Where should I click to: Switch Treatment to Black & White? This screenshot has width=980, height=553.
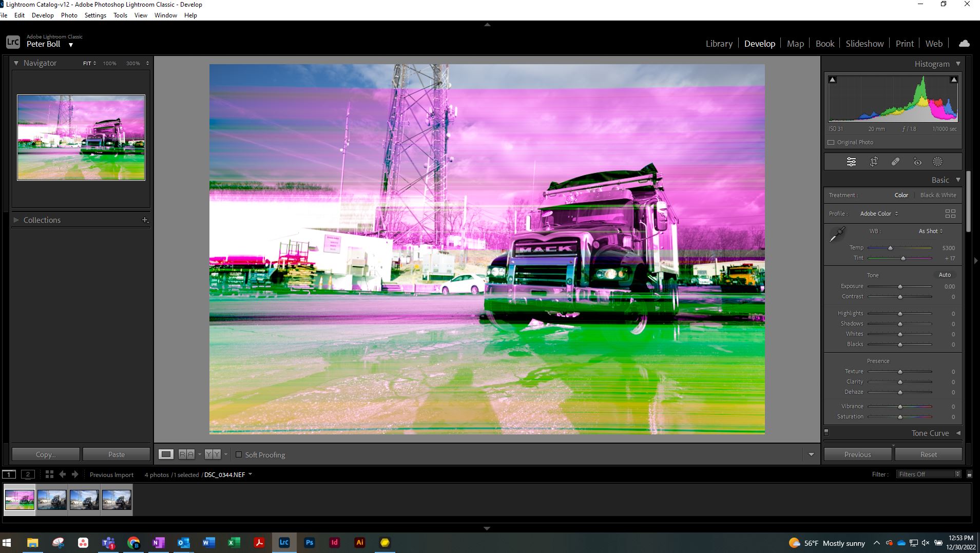coord(938,195)
